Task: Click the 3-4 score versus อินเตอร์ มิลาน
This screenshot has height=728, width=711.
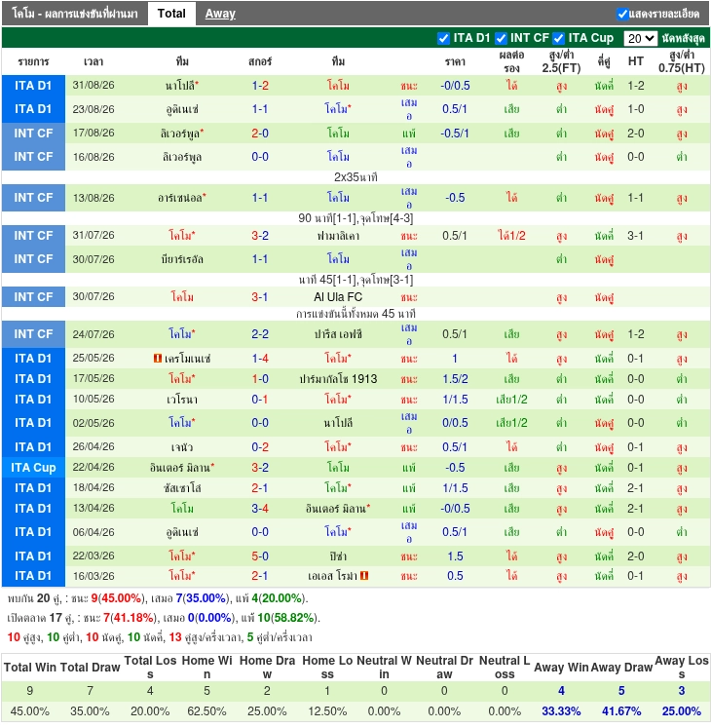Action: coord(260,509)
